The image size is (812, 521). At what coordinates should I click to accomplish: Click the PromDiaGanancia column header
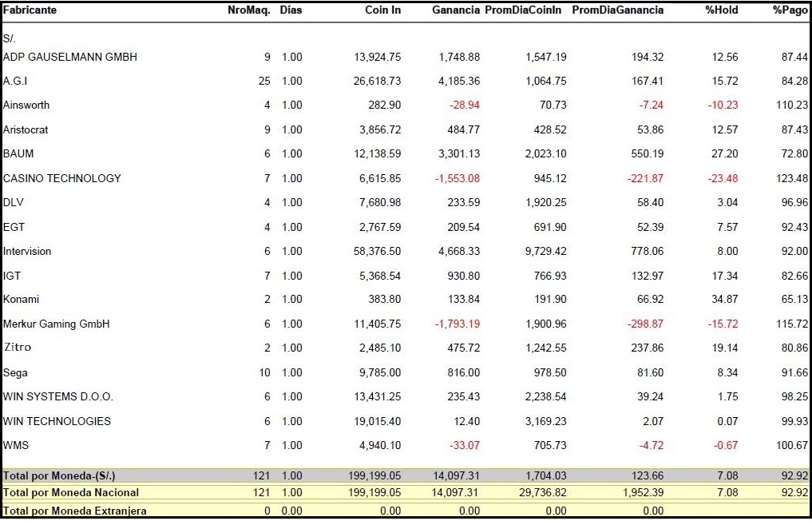[x=618, y=10]
